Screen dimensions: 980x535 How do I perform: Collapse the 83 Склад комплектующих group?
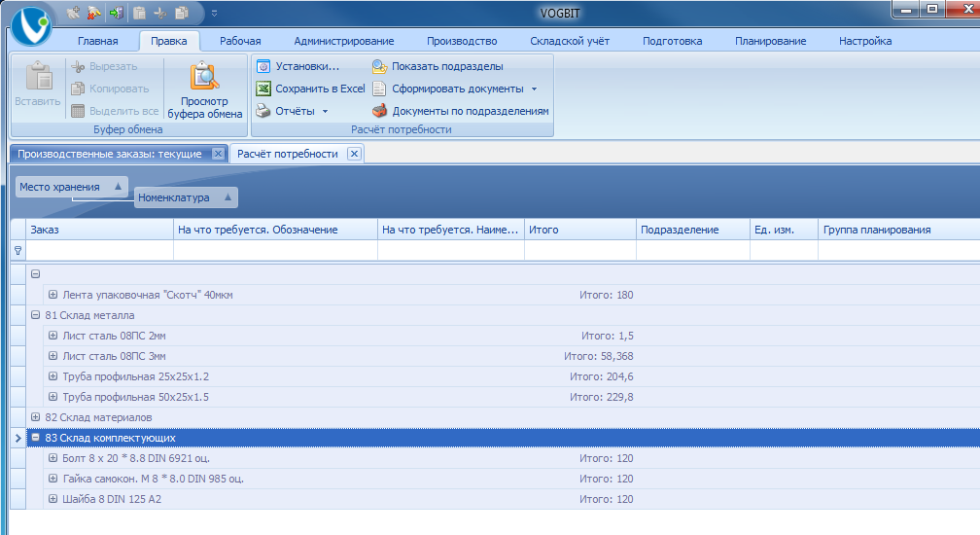(36, 438)
